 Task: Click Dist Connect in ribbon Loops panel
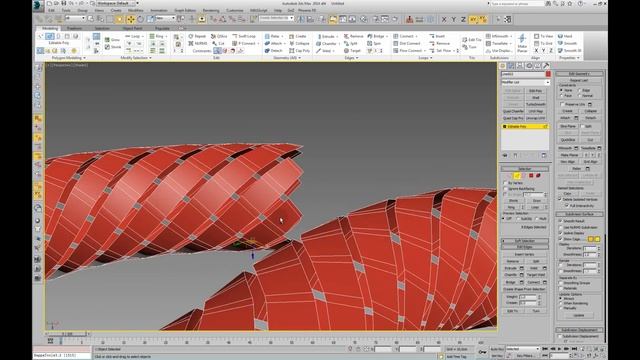pyautogui.click(x=407, y=43)
